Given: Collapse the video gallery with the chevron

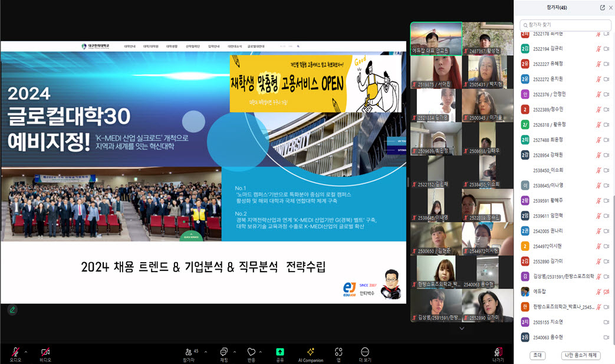Looking at the screenshot, I should click(x=462, y=328).
